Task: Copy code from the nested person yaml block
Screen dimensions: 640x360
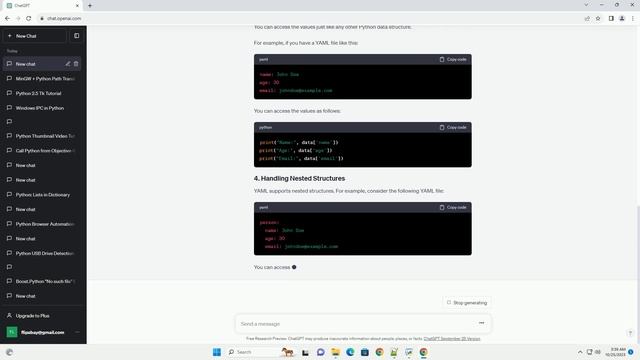Action: pos(453,207)
